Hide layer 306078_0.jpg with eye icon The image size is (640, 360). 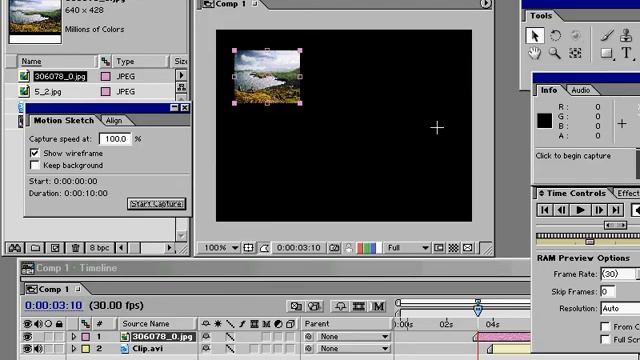[27, 337]
